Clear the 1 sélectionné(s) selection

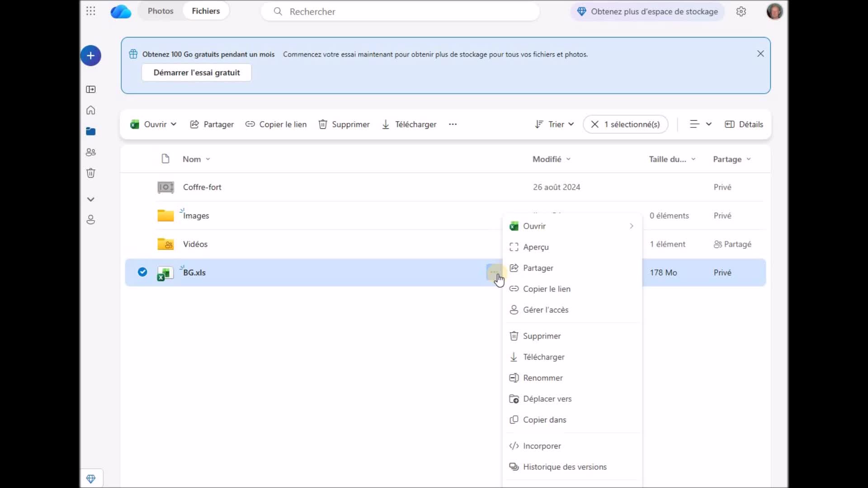595,124
